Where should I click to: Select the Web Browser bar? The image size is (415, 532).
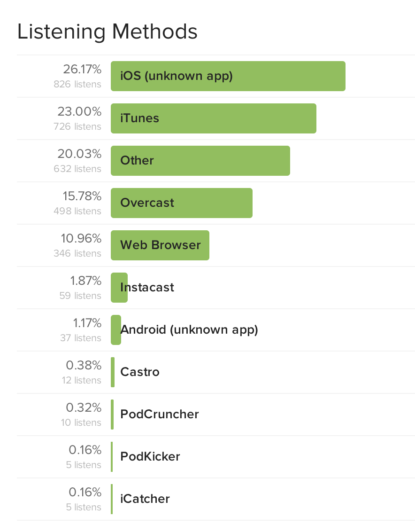(160, 245)
